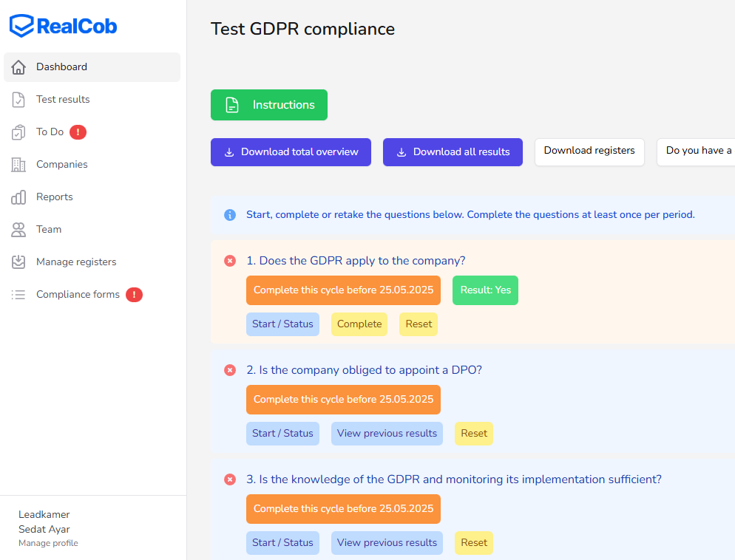
Task: Click the Team people icon
Action: tap(18, 230)
